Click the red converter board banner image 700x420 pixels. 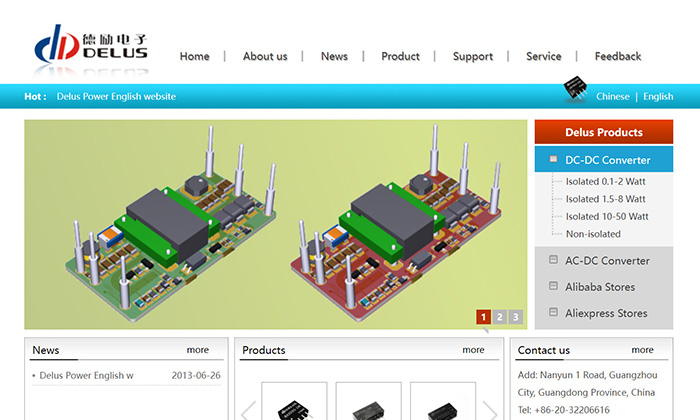coord(396,223)
